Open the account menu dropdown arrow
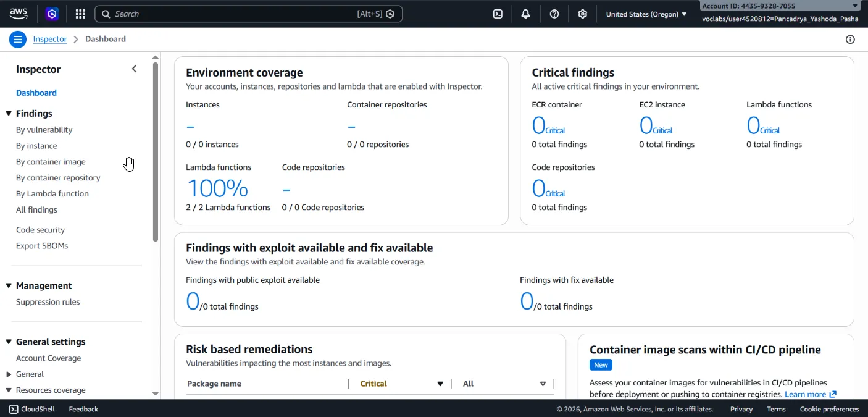868x417 pixels. point(856,6)
